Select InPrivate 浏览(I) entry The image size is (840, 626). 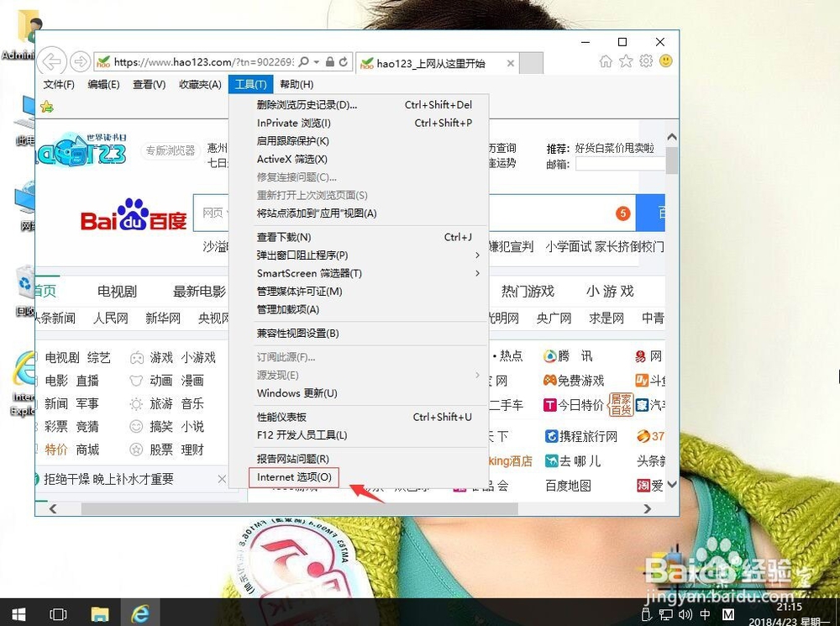tap(359, 124)
